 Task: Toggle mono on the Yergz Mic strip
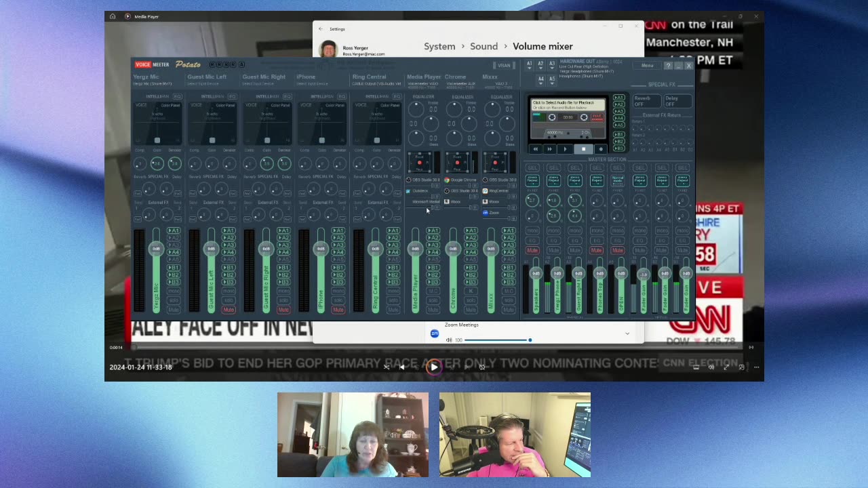click(174, 291)
